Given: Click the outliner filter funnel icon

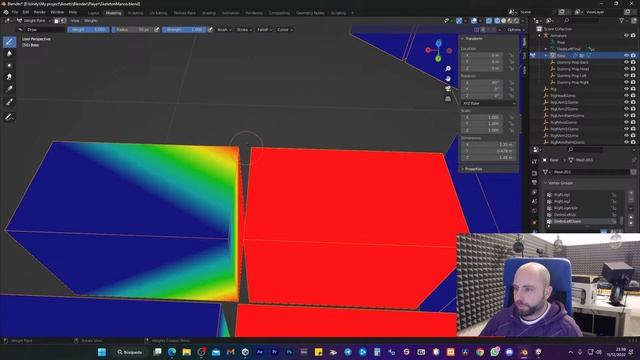Looking at the screenshot, I should pyautogui.click(x=622, y=20).
